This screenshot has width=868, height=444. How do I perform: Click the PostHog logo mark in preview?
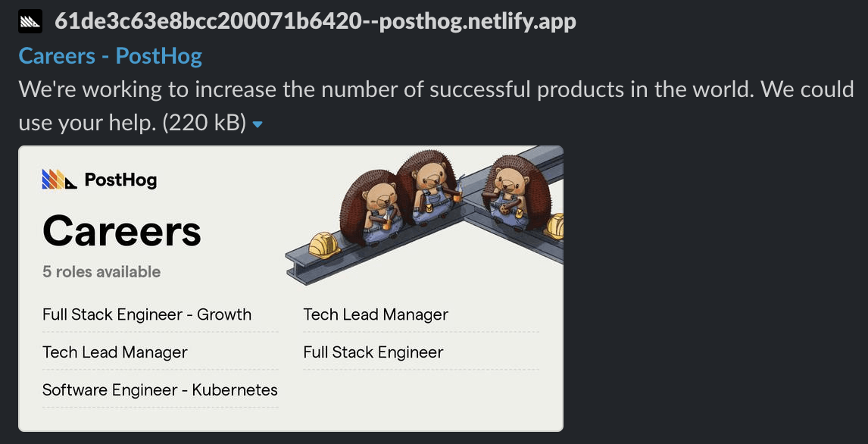[59, 180]
